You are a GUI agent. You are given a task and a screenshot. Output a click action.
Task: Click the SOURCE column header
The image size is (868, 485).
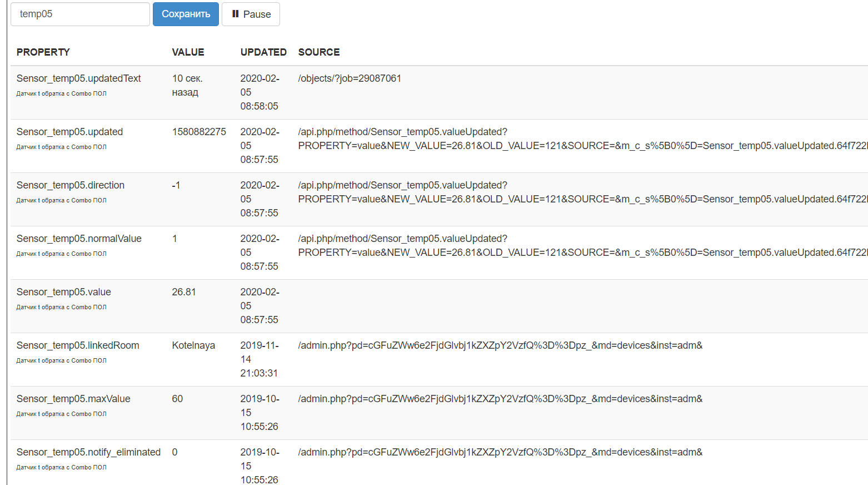[x=319, y=52]
